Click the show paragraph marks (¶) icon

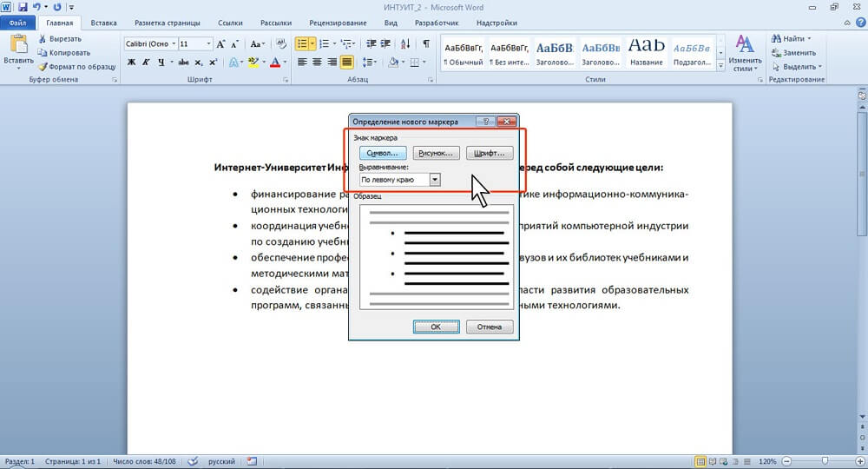pyautogui.click(x=425, y=43)
